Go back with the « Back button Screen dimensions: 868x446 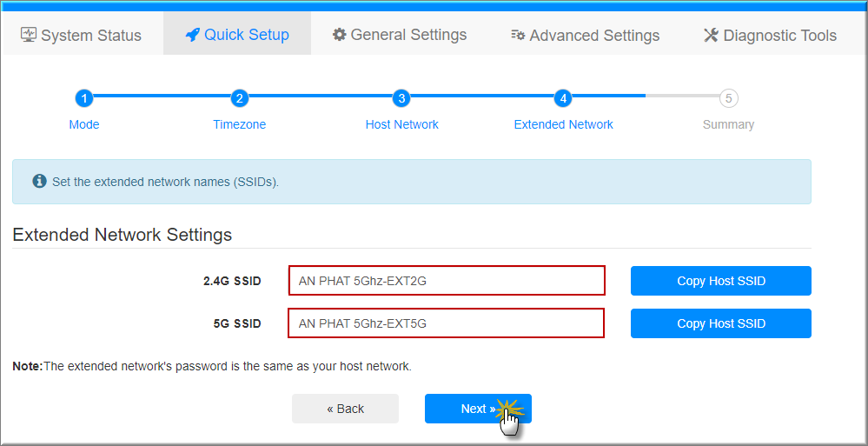(345, 409)
